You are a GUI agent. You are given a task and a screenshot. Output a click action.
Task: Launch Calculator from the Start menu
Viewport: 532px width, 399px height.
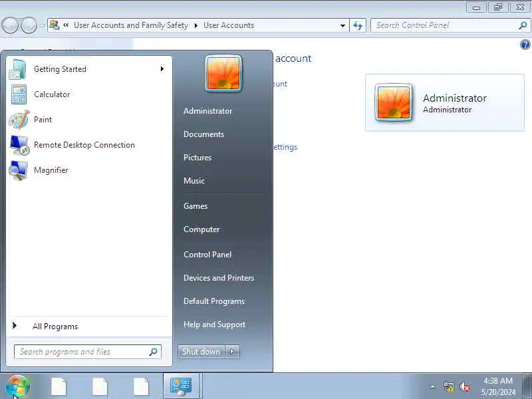89,94
